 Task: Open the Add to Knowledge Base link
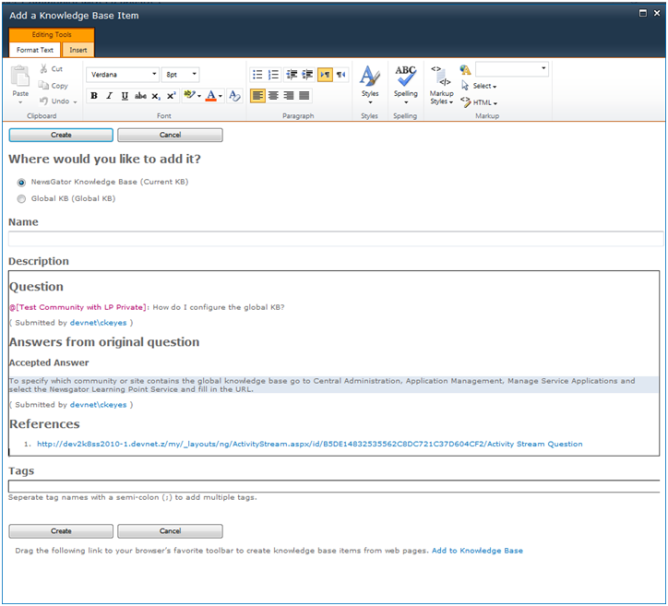[x=476, y=551]
